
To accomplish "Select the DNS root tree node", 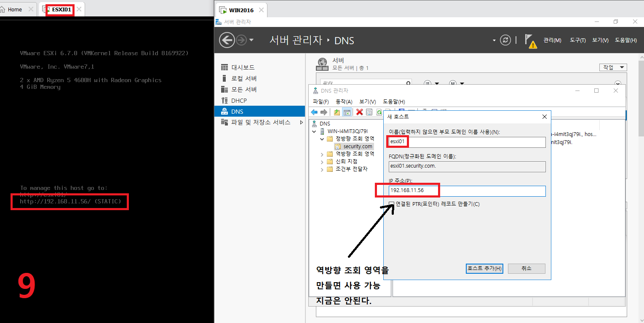I will click(325, 124).
